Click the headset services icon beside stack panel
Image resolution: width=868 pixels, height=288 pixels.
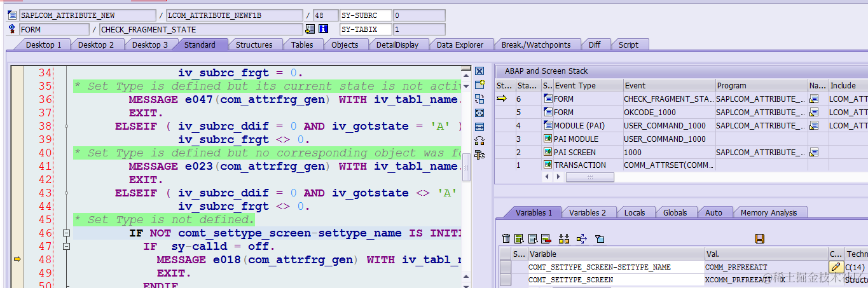479,141
